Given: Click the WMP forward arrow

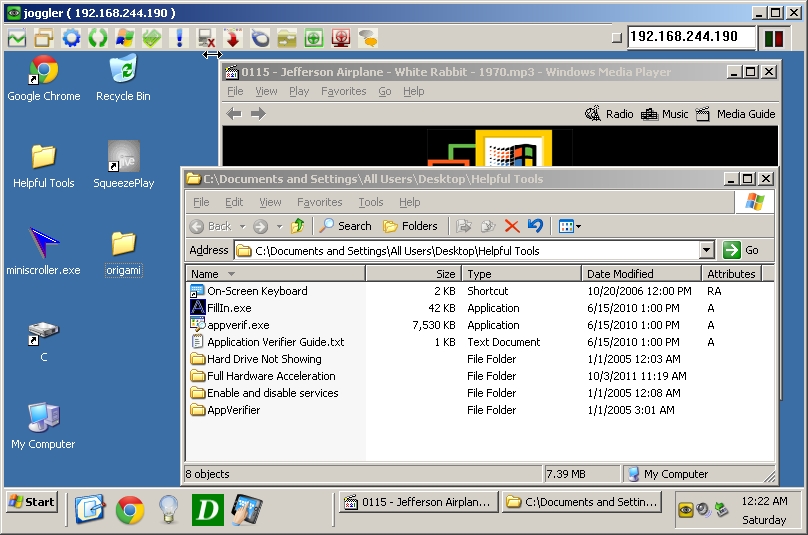Looking at the screenshot, I should (258, 113).
